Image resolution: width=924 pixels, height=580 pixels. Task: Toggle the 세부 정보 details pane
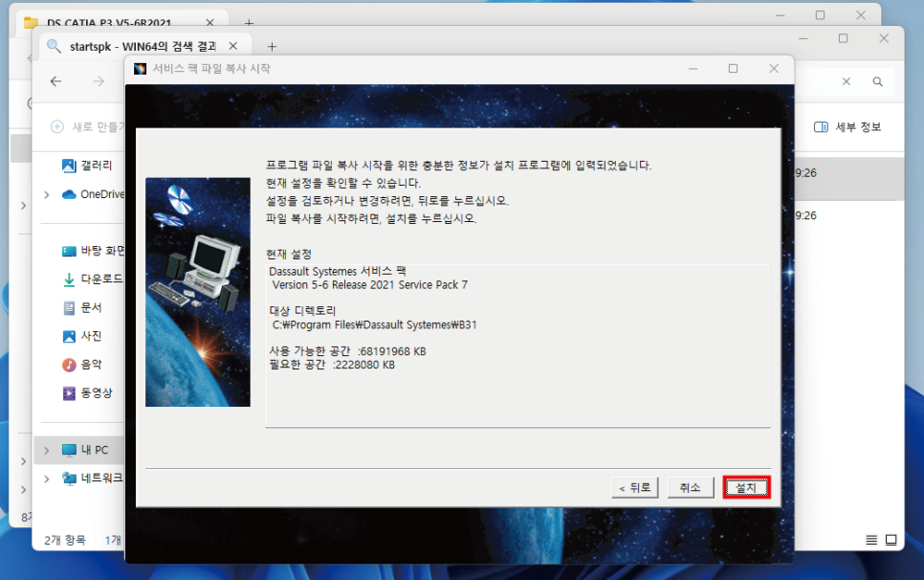click(847, 126)
